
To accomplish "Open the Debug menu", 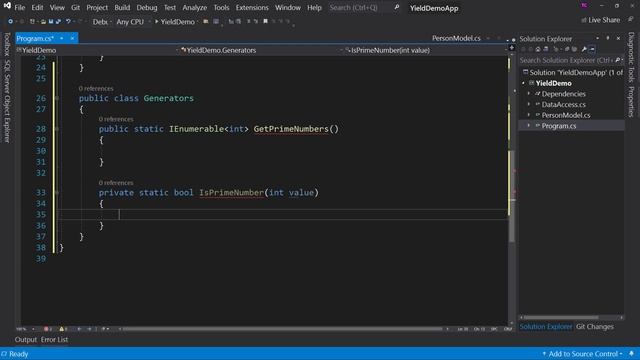I will point(147,8).
